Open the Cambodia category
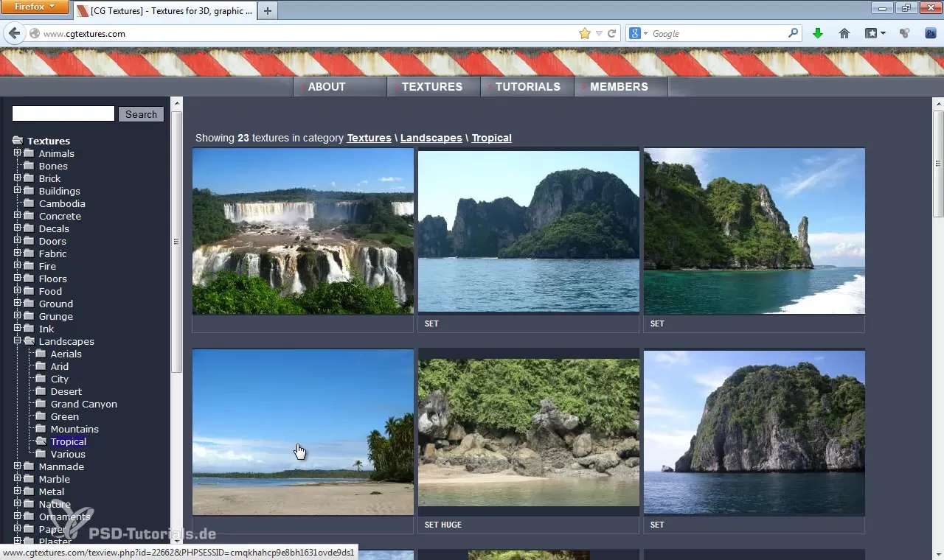Screen dimensions: 944x560 coord(62,203)
